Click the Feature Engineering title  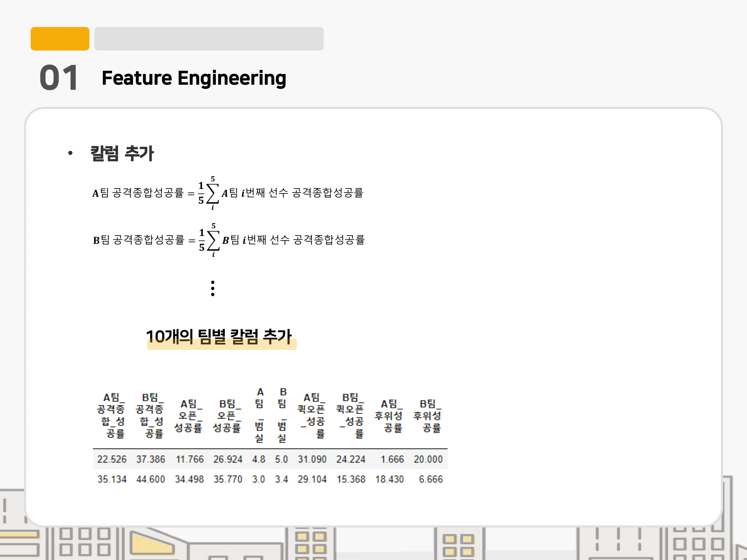click(x=194, y=78)
